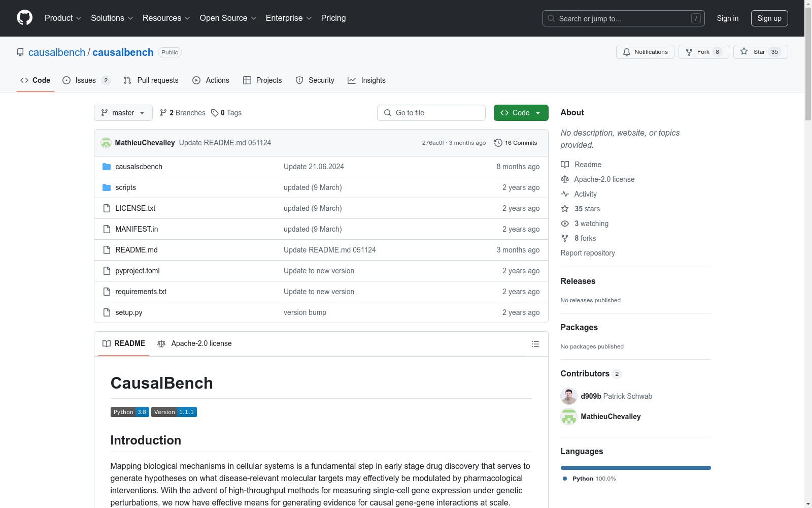The image size is (812, 508).
Task: Open the 8 forks link
Action: pyautogui.click(x=579, y=238)
